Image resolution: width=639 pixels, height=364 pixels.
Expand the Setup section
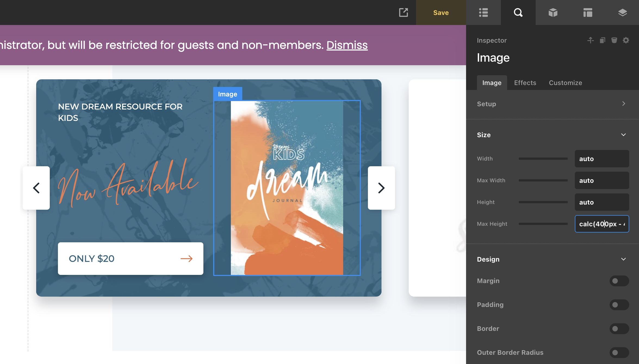[624, 104]
